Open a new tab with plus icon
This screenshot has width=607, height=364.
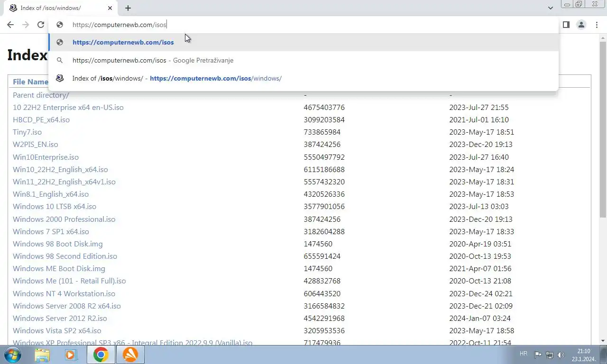pyautogui.click(x=128, y=8)
